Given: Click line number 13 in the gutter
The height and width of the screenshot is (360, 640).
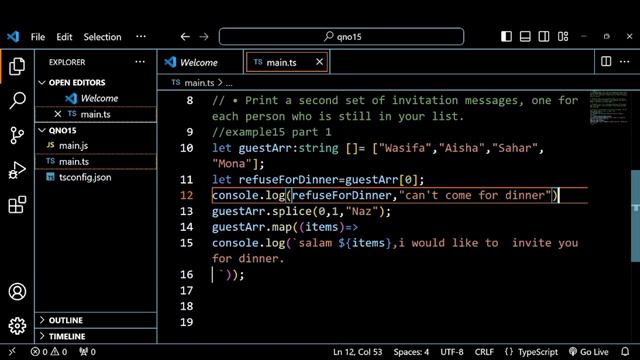Looking at the screenshot, I should click(x=187, y=211).
